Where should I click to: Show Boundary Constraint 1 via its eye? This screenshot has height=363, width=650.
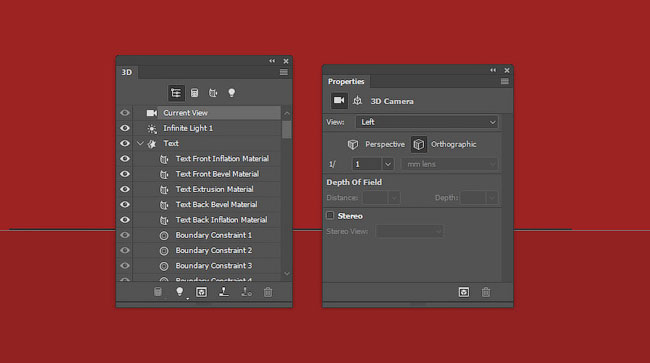(125, 235)
